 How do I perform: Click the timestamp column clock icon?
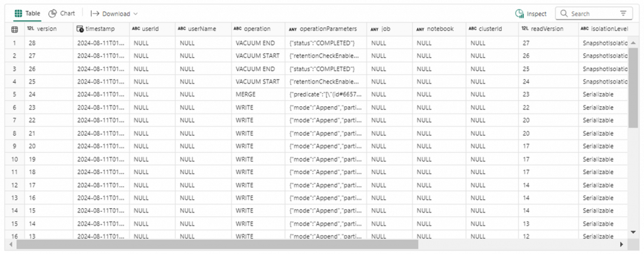point(80,30)
